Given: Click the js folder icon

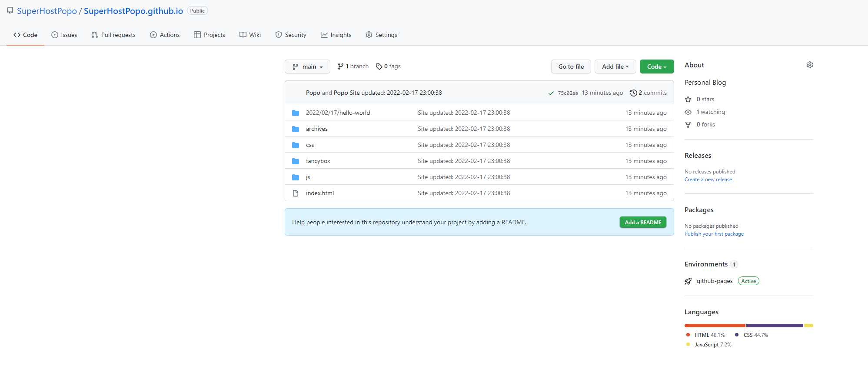Looking at the screenshot, I should tap(296, 177).
